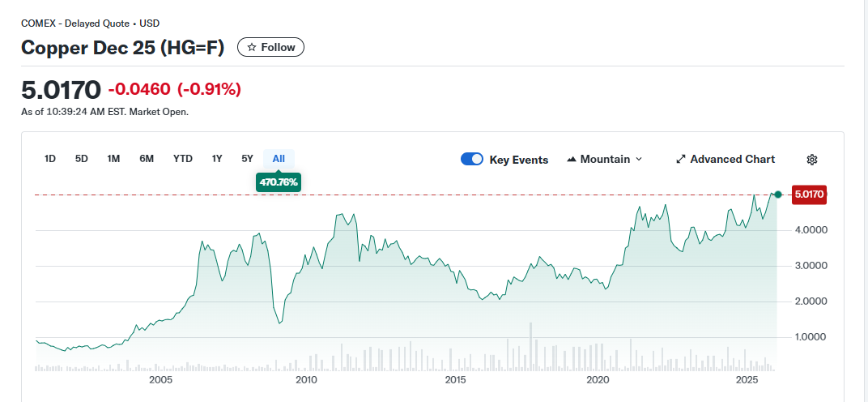868x402 pixels.
Task: Click the mountain chart type icon
Action: pos(572,160)
